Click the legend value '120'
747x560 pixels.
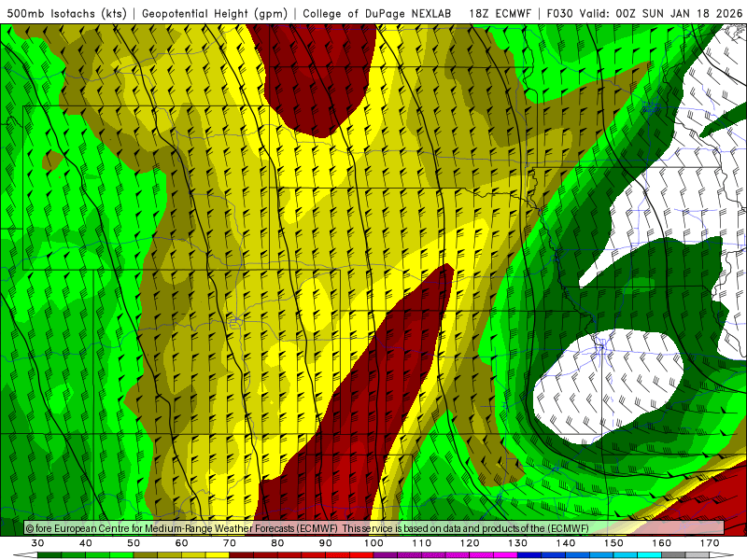pos(470,543)
